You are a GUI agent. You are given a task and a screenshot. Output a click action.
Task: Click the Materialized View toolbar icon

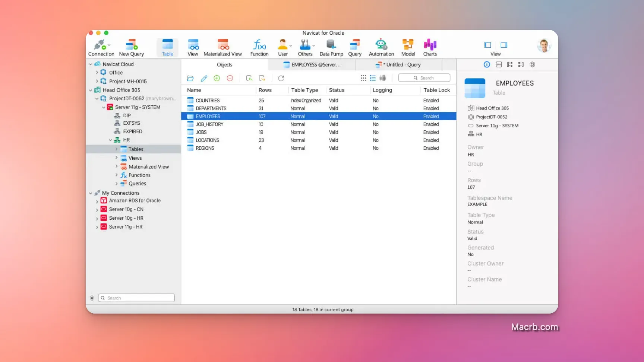point(223,48)
